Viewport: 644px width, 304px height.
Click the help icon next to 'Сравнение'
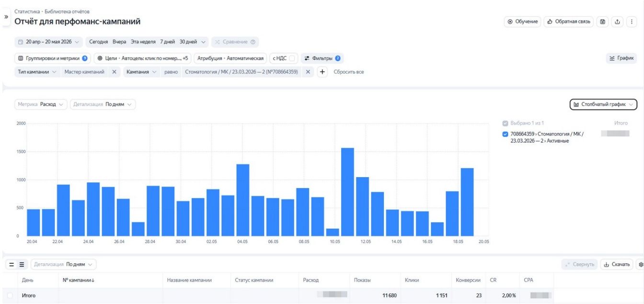click(253, 42)
